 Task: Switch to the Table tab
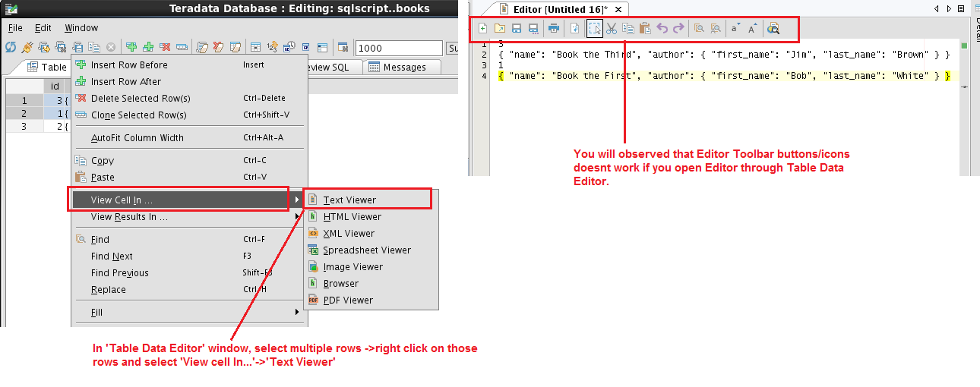tap(46, 67)
